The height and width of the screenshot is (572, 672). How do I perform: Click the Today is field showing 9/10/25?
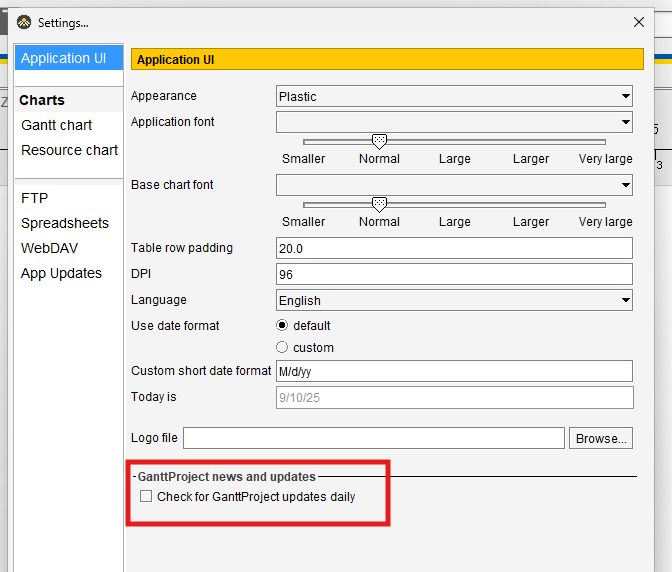pos(455,398)
